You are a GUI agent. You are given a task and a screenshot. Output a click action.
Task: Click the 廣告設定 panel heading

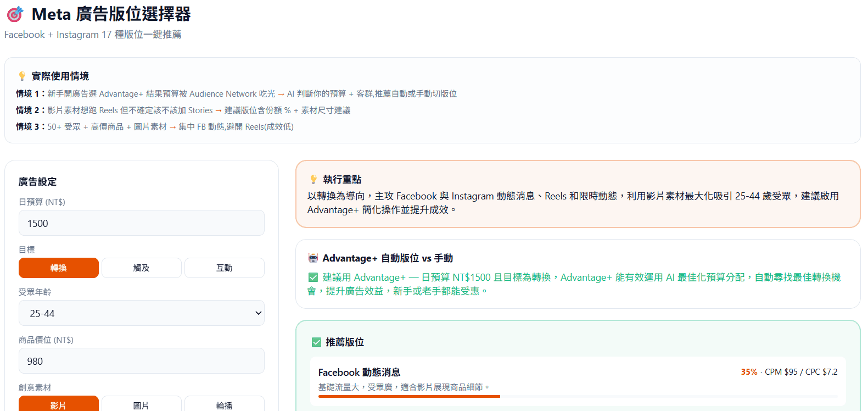(37, 182)
